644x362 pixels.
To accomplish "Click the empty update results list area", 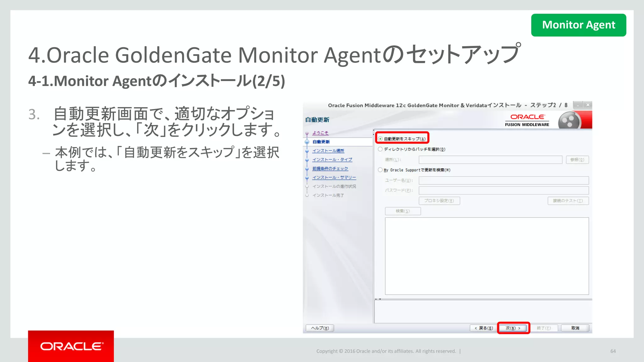I will click(487, 256).
